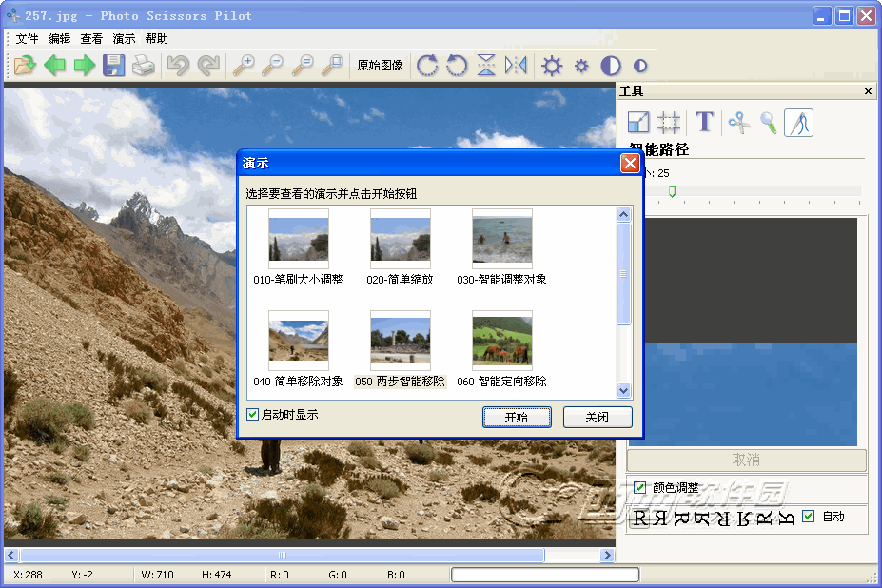Flip image horizontally
Image resolution: width=882 pixels, height=588 pixels.
(516, 66)
